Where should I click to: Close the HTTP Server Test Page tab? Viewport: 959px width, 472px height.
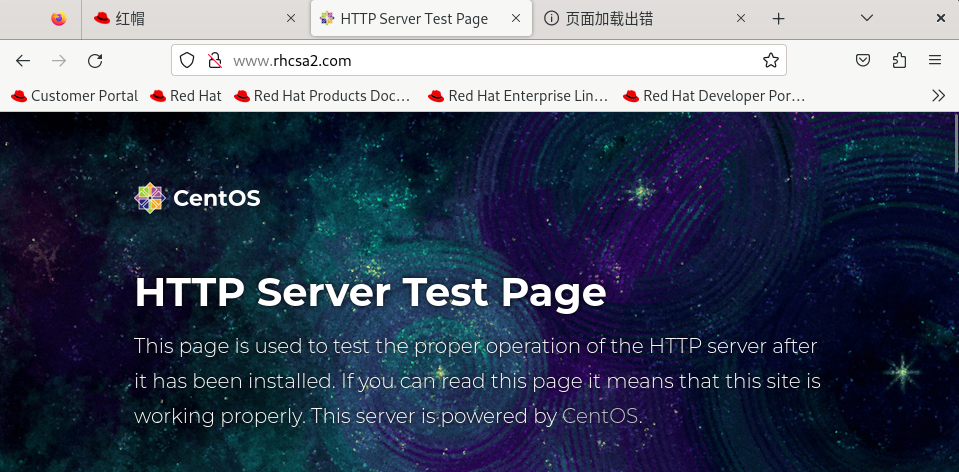516,19
